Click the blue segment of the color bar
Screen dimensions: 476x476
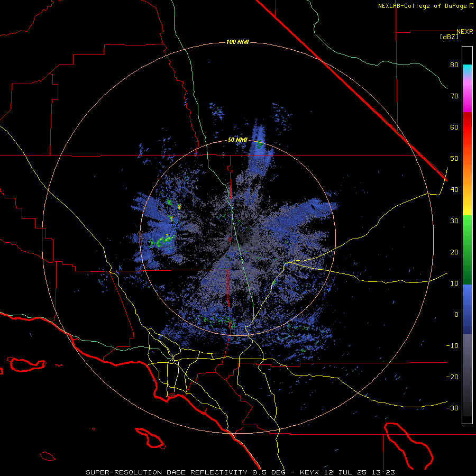point(467,309)
